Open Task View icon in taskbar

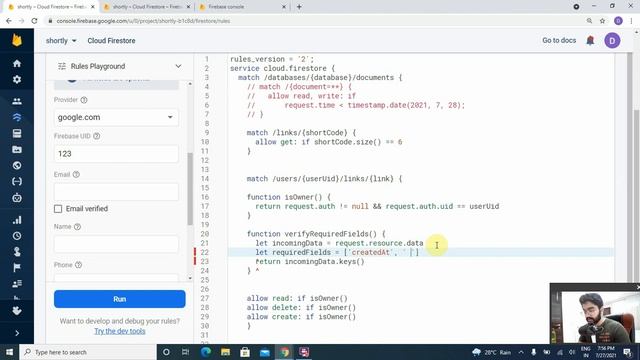coord(185,352)
